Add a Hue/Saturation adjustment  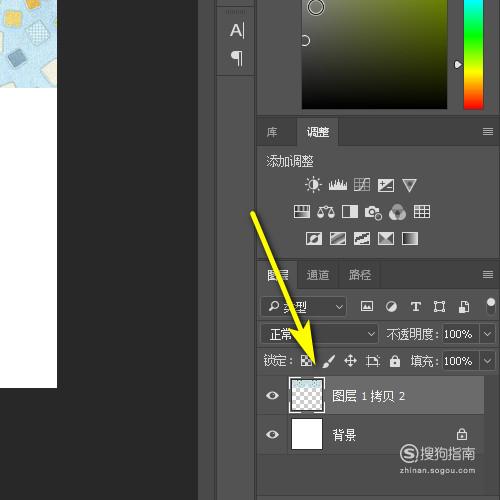302,212
